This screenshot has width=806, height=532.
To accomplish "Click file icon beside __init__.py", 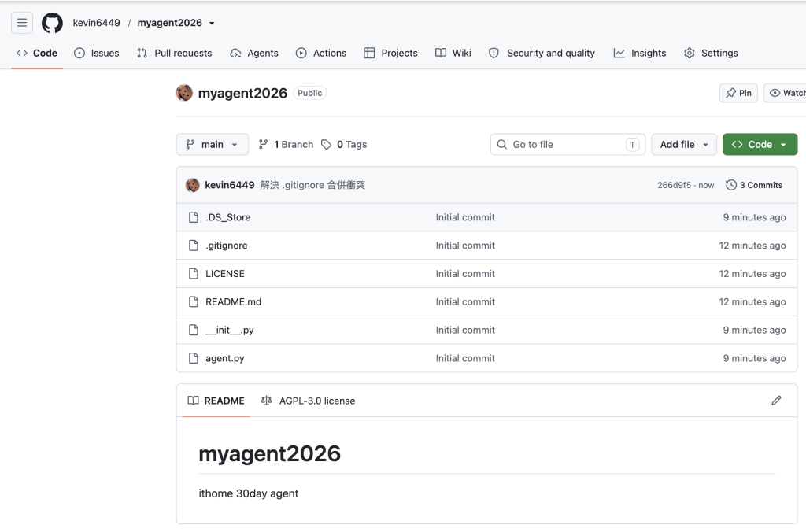I will point(194,330).
